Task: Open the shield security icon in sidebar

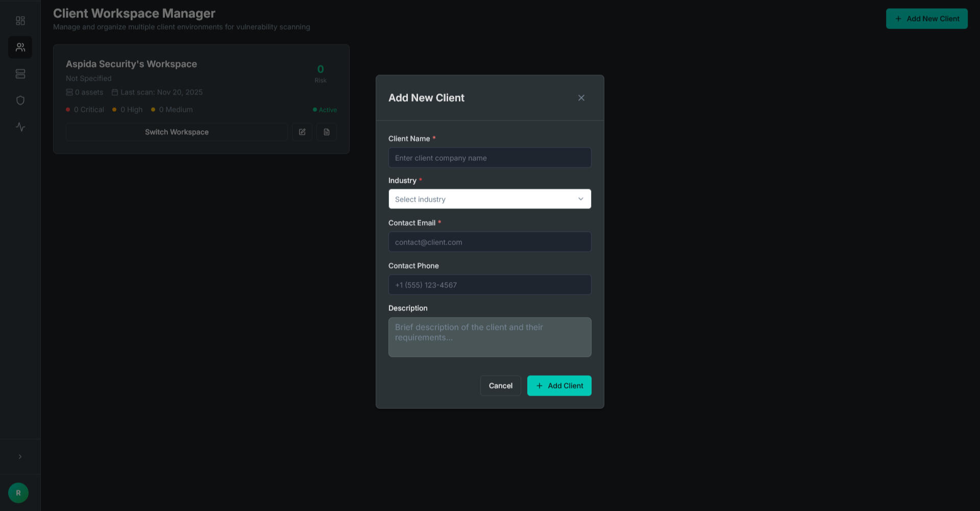Action: [x=20, y=101]
